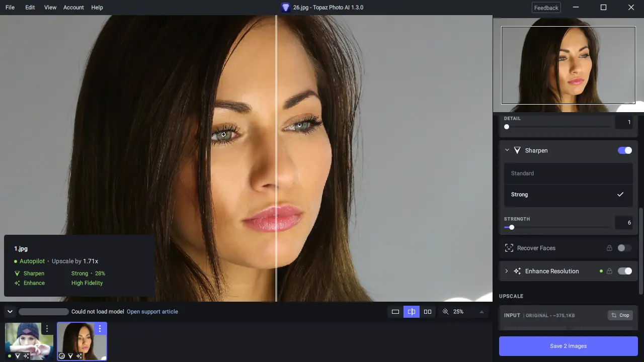Click the Strong 28% sharpen text
This screenshot has width=644, height=362.
88,274
